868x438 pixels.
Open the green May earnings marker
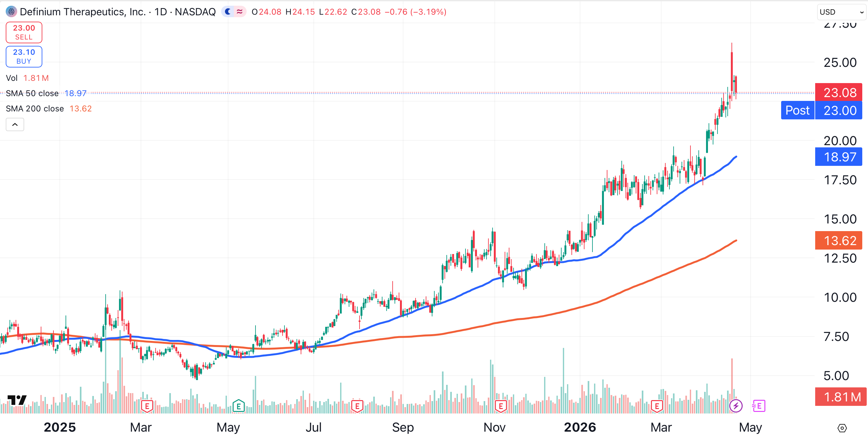click(x=238, y=406)
